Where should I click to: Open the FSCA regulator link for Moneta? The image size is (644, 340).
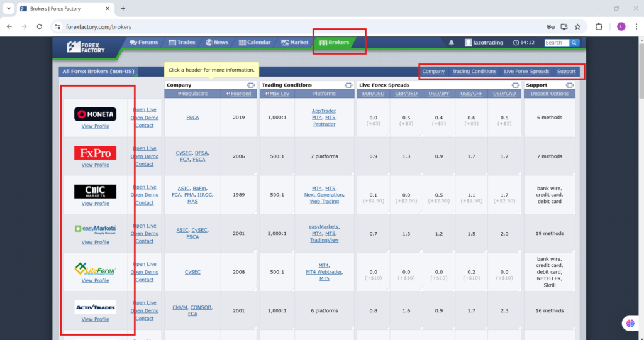pos(192,118)
